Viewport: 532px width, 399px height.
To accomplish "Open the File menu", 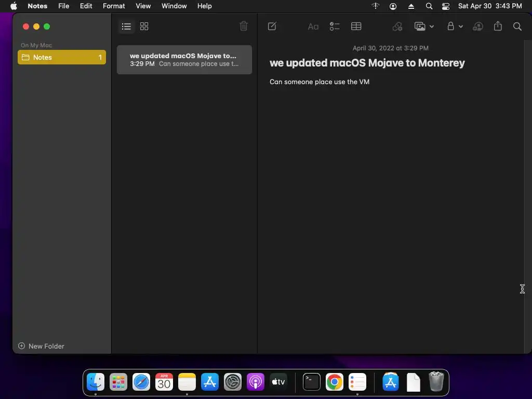I will [x=63, y=6].
